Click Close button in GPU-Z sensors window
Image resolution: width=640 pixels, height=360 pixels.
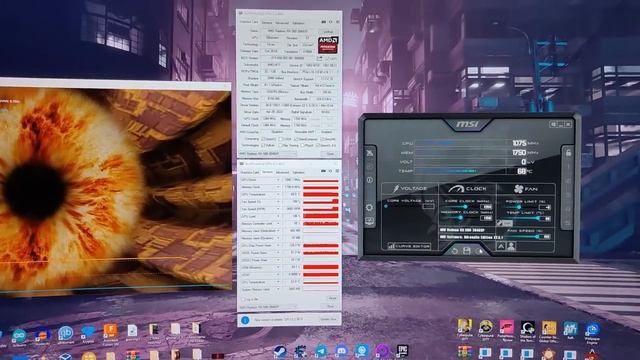330,306
